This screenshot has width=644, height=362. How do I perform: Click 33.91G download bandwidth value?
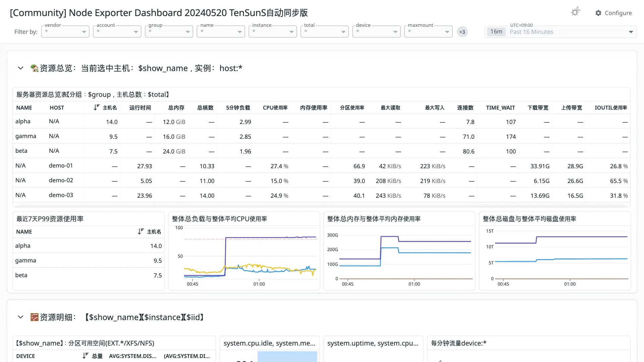click(x=540, y=166)
